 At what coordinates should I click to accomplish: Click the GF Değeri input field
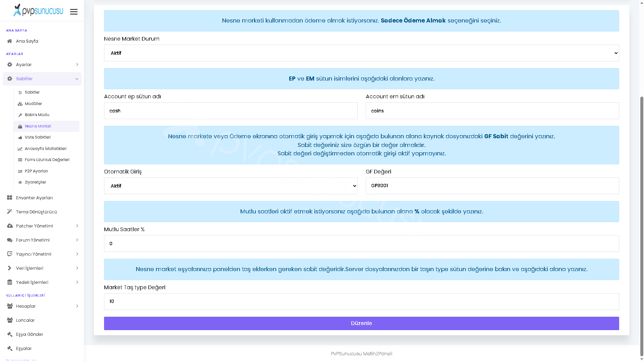tap(492, 186)
